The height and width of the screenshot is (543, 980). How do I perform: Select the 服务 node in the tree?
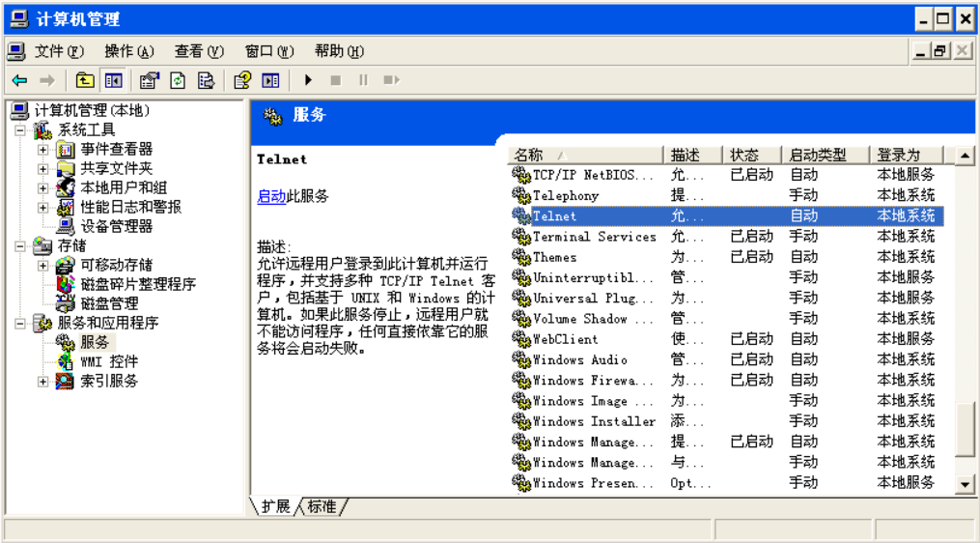coord(95,342)
